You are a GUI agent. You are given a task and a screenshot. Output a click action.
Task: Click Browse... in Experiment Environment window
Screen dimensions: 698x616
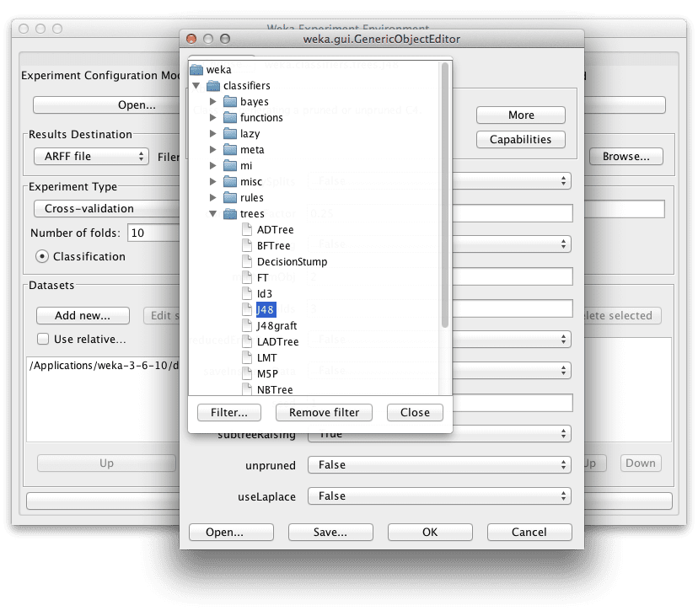tap(626, 156)
